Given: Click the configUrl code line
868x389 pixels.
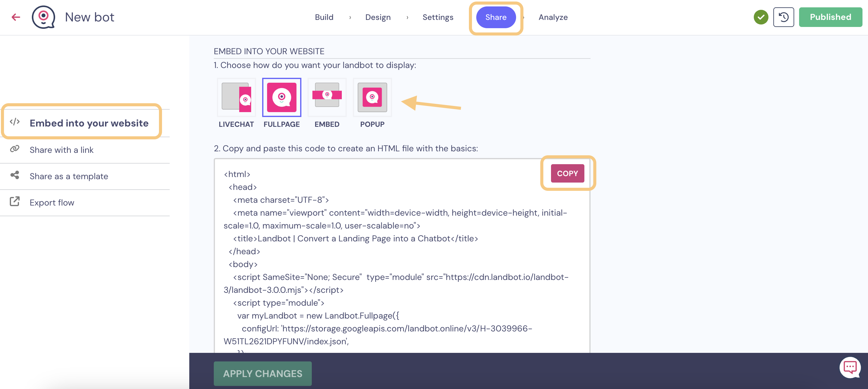Looking at the screenshot, I should pyautogui.click(x=378, y=335).
